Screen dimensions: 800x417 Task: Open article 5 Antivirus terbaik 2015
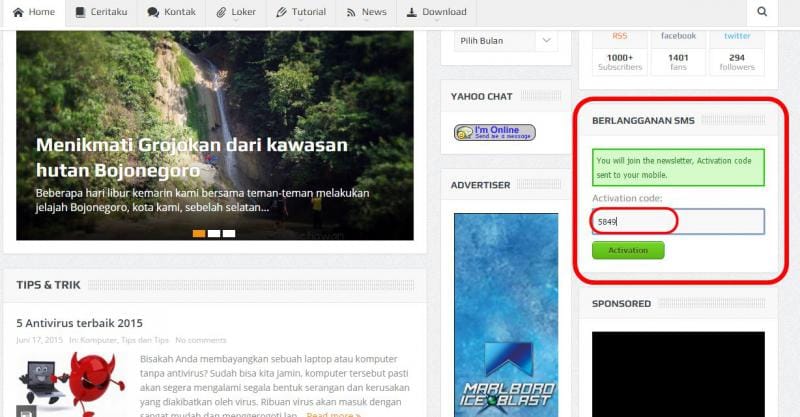80,323
